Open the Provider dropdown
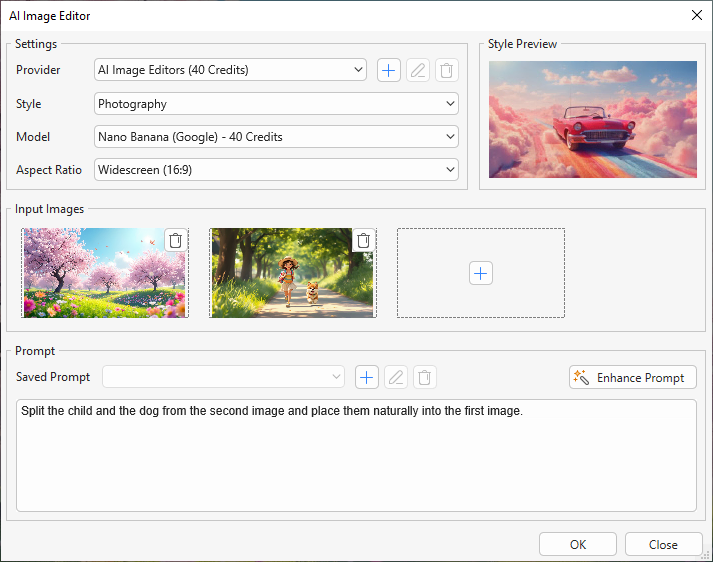This screenshot has height=562, width=713. 230,70
